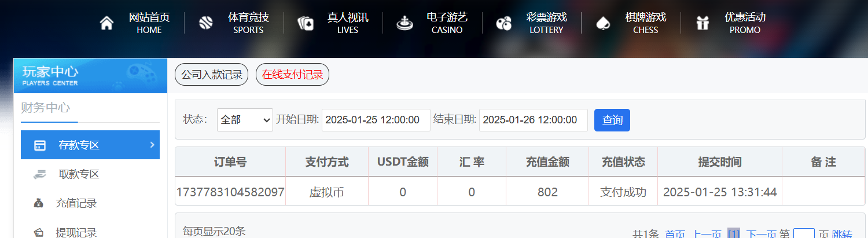868x238 pixels.
Task: Click the casino roulette icon
Action: pos(404,23)
